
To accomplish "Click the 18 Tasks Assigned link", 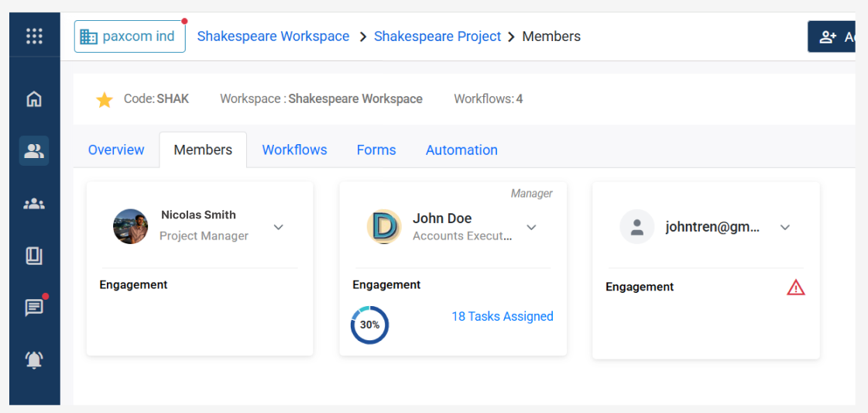I will point(502,316).
